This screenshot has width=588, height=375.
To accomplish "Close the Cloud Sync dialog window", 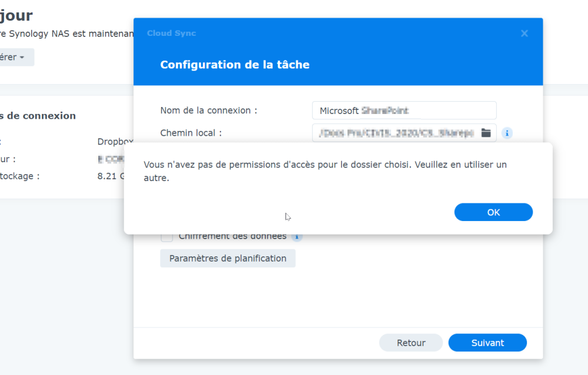I will pos(524,34).
